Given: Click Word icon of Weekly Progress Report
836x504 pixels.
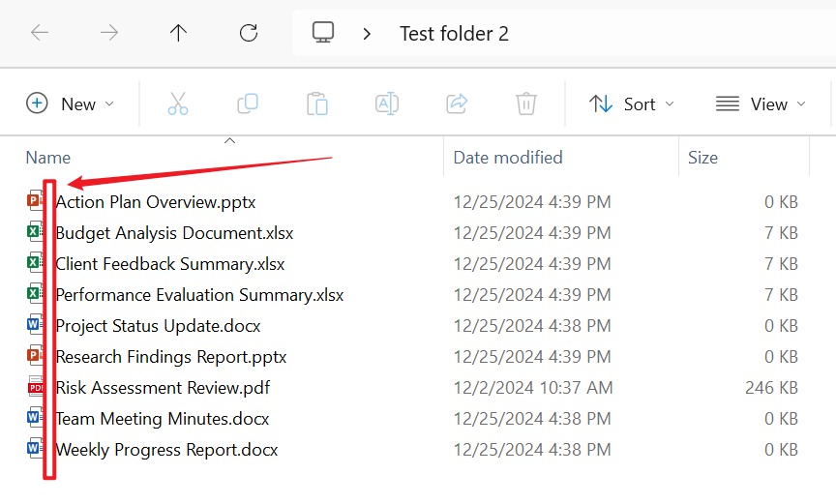Looking at the screenshot, I should [35, 448].
